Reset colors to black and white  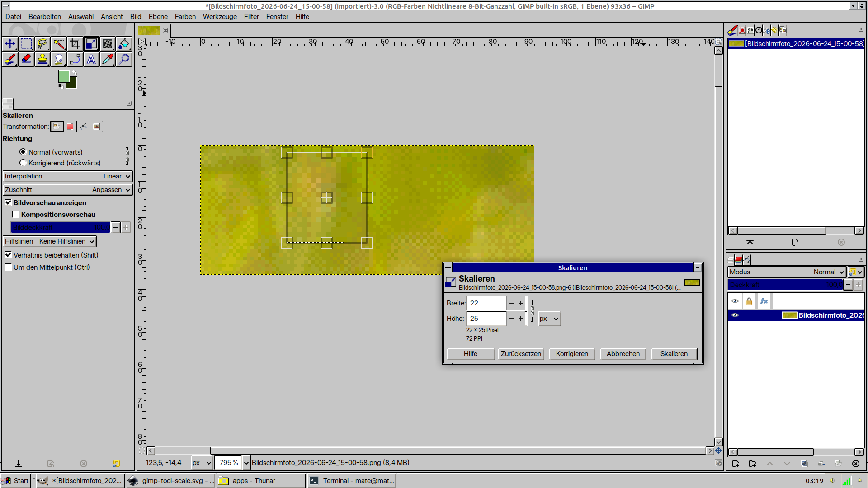pos(61,86)
